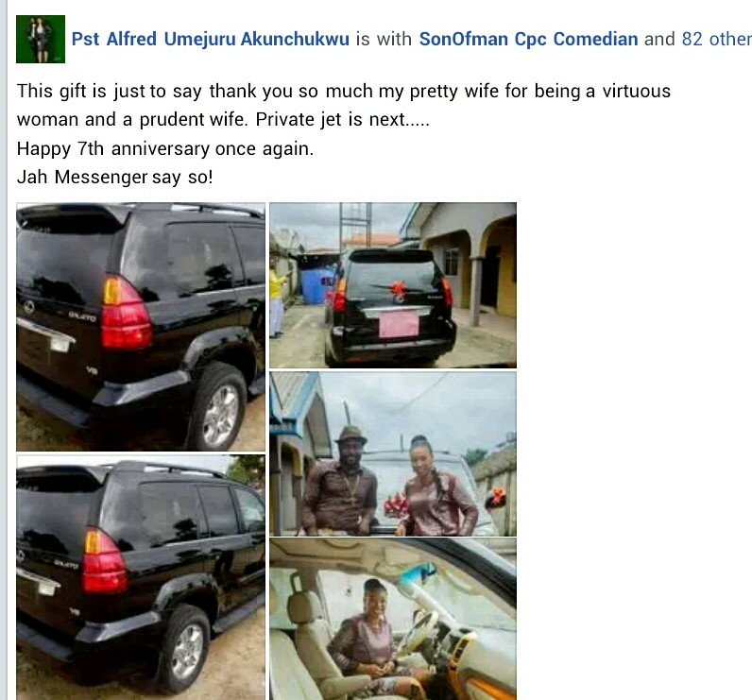Screen dimensions: 752x700
Task: Click the red tail light in the upper SUV photo
Action: (126, 312)
